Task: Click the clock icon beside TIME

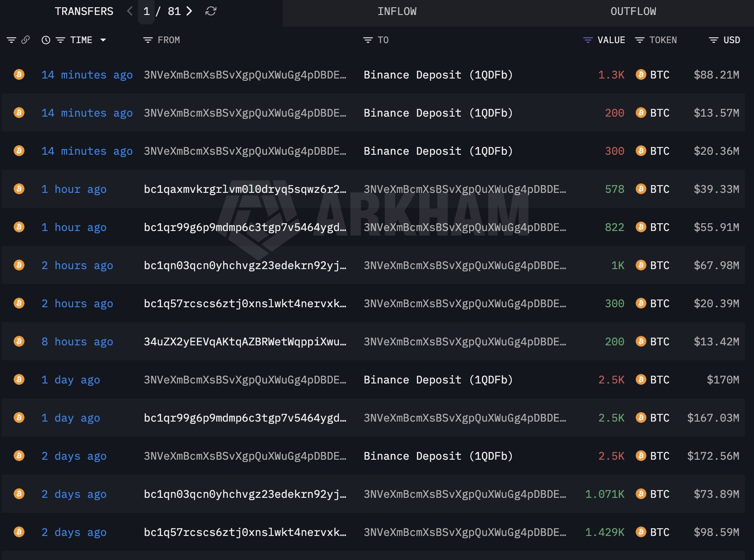Action: [x=46, y=40]
